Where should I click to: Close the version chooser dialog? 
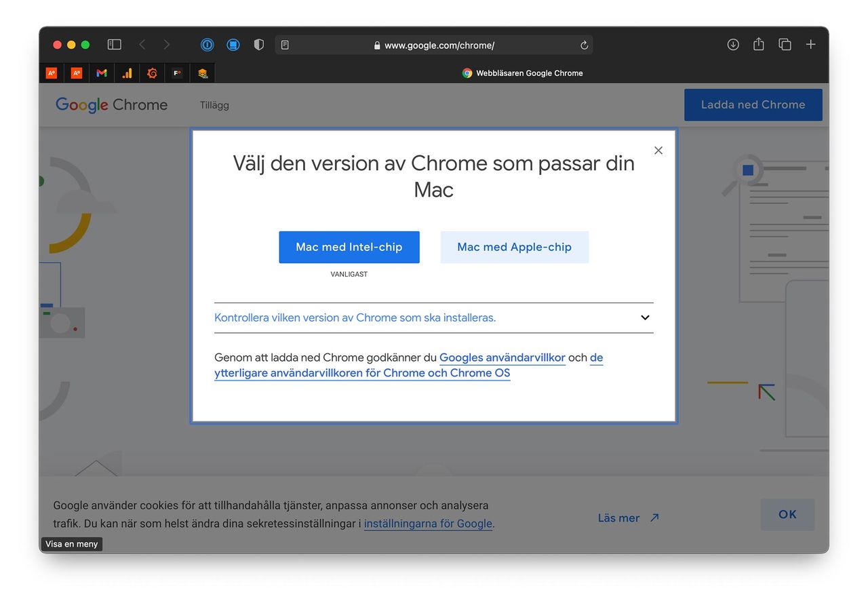click(658, 151)
